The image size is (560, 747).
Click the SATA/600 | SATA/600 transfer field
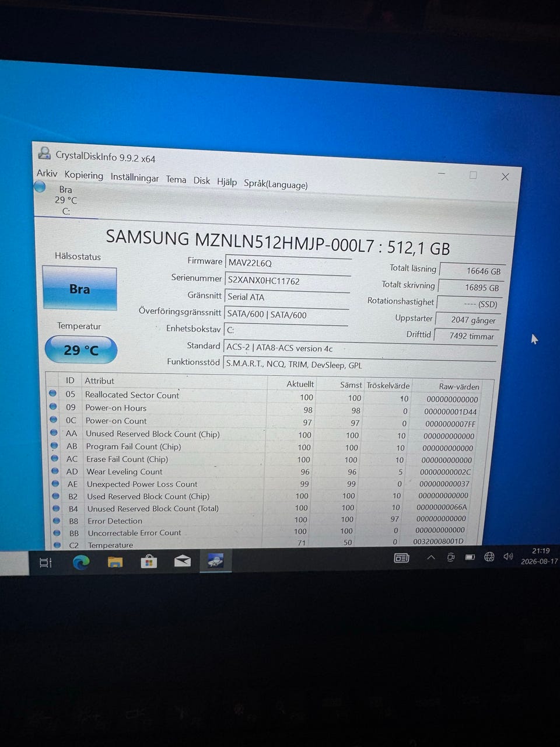pos(286,315)
